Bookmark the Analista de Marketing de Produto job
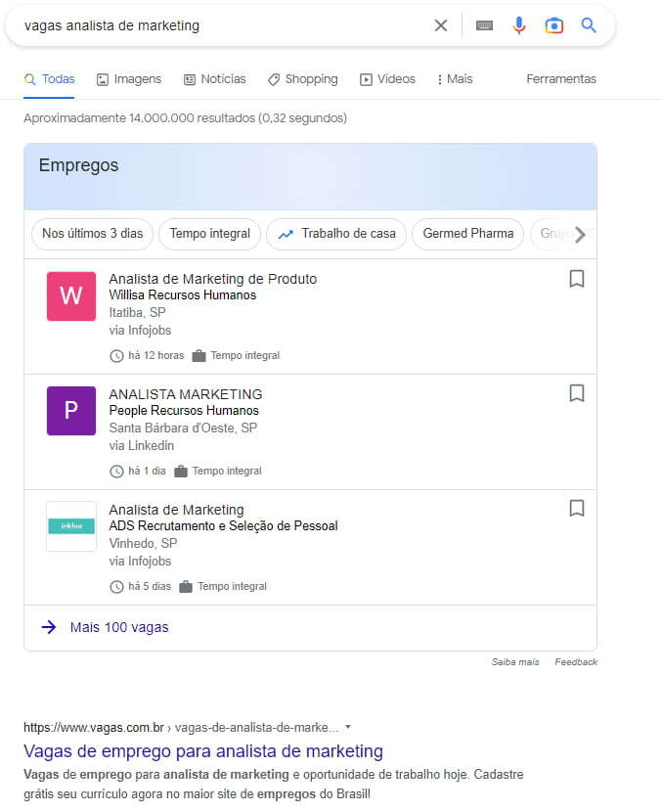 577,279
